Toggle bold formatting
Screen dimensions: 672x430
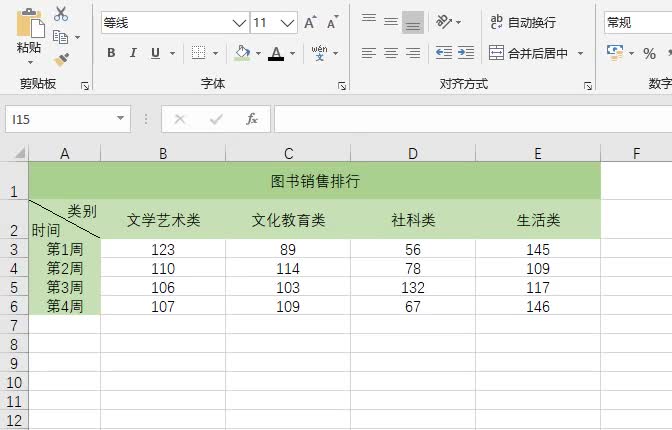(x=111, y=53)
